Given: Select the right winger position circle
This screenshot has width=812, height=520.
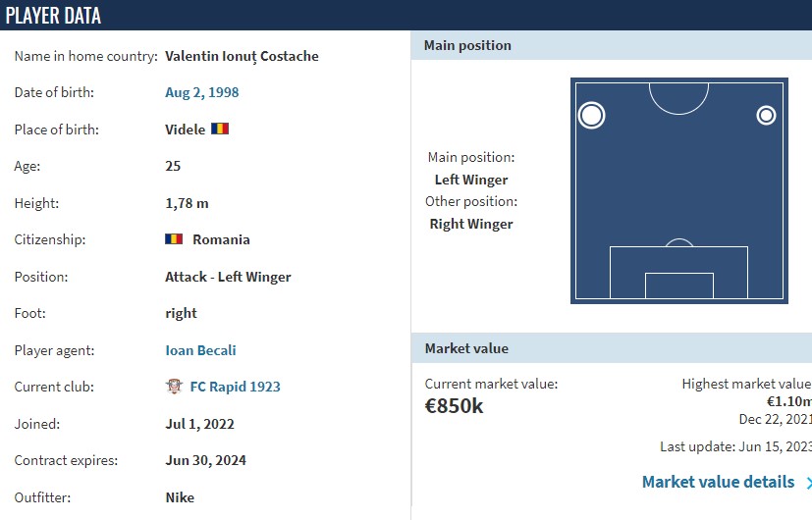Looking at the screenshot, I should click(x=766, y=115).
